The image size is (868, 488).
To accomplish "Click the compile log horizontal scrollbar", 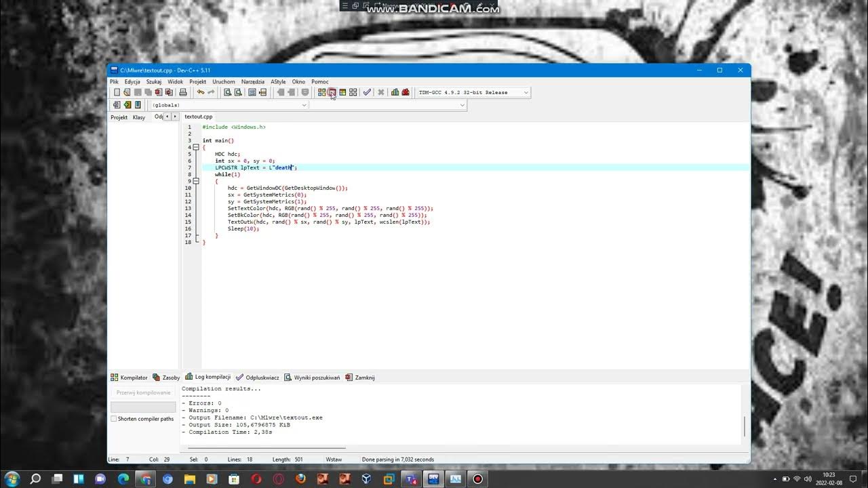I will [x=267, y=447].
